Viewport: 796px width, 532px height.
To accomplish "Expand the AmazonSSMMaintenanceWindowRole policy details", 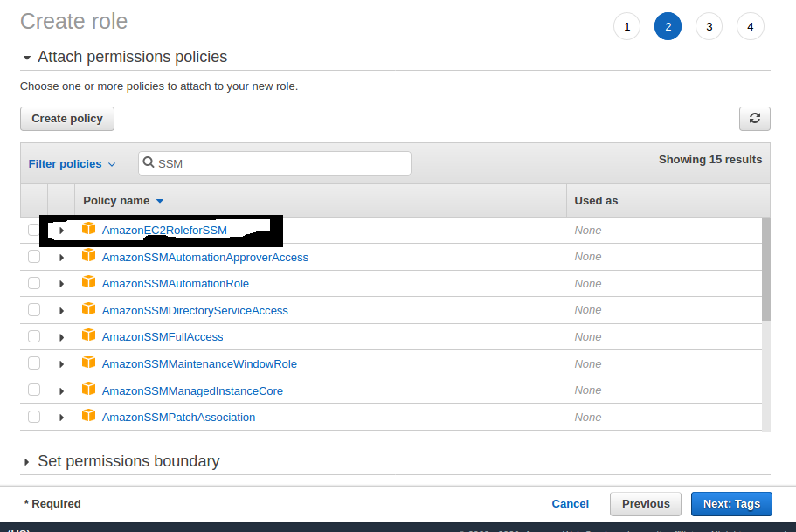I will click(61, 364).
